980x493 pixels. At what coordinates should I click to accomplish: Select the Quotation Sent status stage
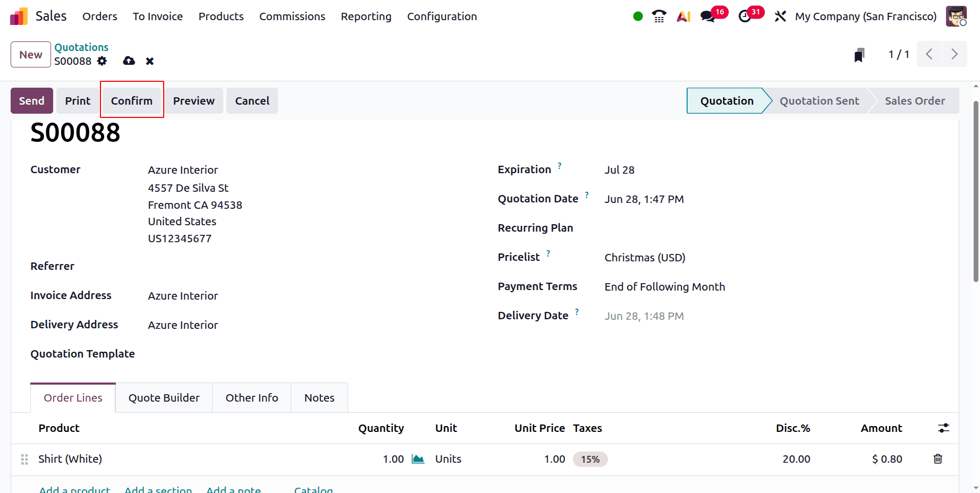click(819, 101)
